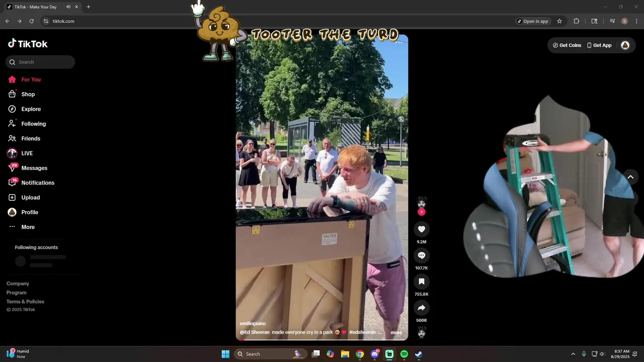This screenshot has height=362, width=644.
Task: Open the #edsheeran hashtag
Action: (362, 332)
